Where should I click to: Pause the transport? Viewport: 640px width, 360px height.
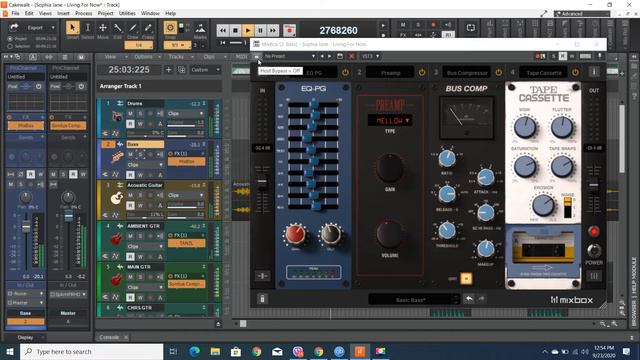click(x=260, y=30)
